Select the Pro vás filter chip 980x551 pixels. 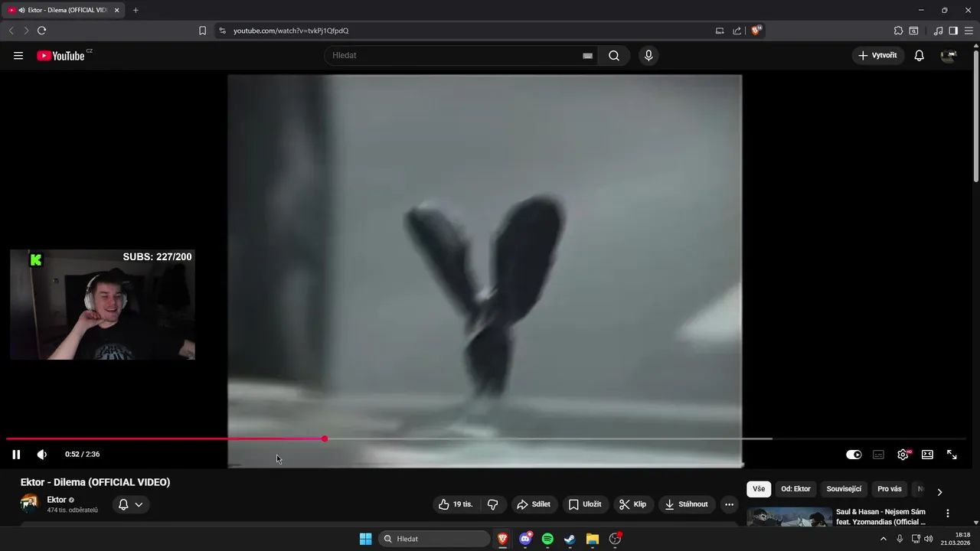[890, 489]
